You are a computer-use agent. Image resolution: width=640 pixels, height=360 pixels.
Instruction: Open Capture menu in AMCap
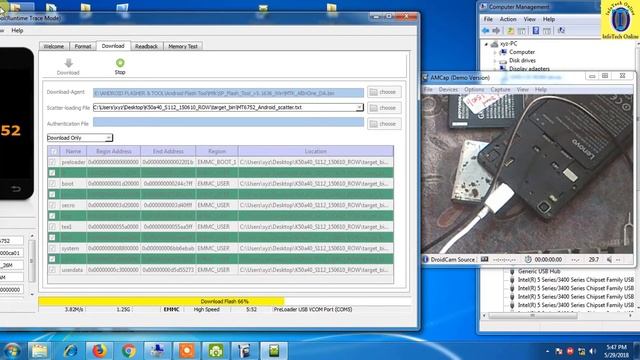[x=500, y=90]
